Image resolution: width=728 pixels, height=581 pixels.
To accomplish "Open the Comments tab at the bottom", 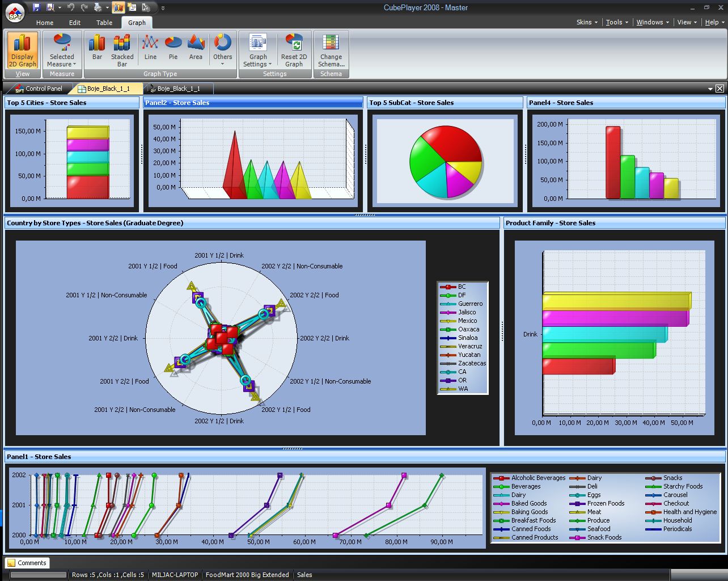I will click(27, 563).
